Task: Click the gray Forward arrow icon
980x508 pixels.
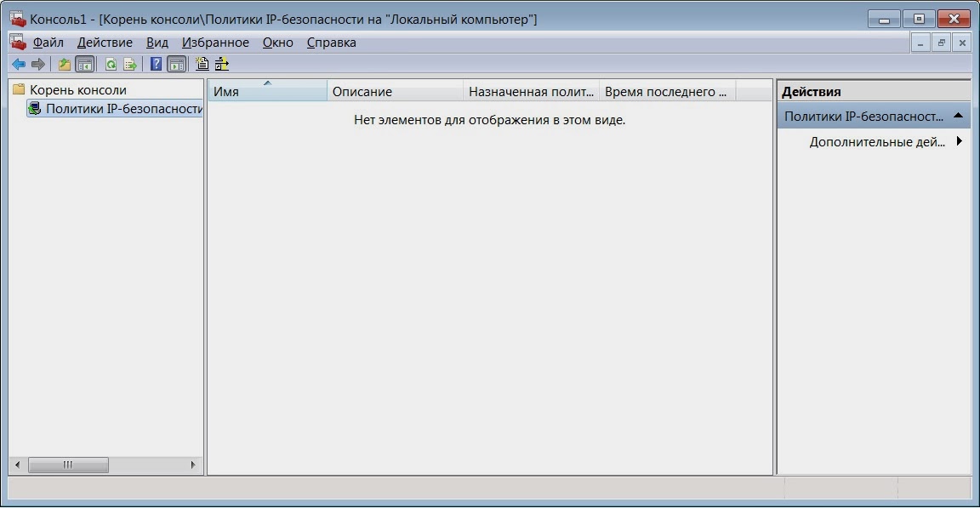Action: coord(38,64)
